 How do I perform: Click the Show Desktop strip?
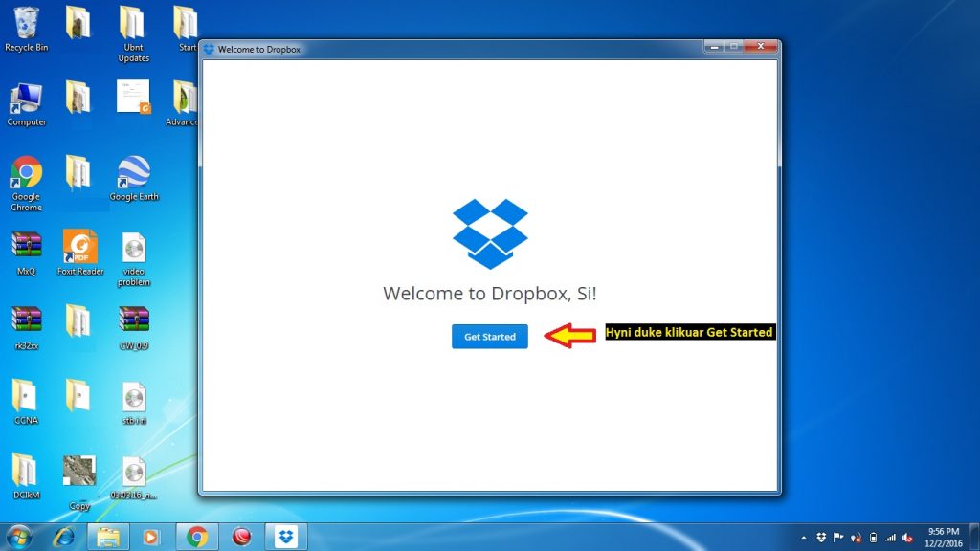(x=974, y=538)
